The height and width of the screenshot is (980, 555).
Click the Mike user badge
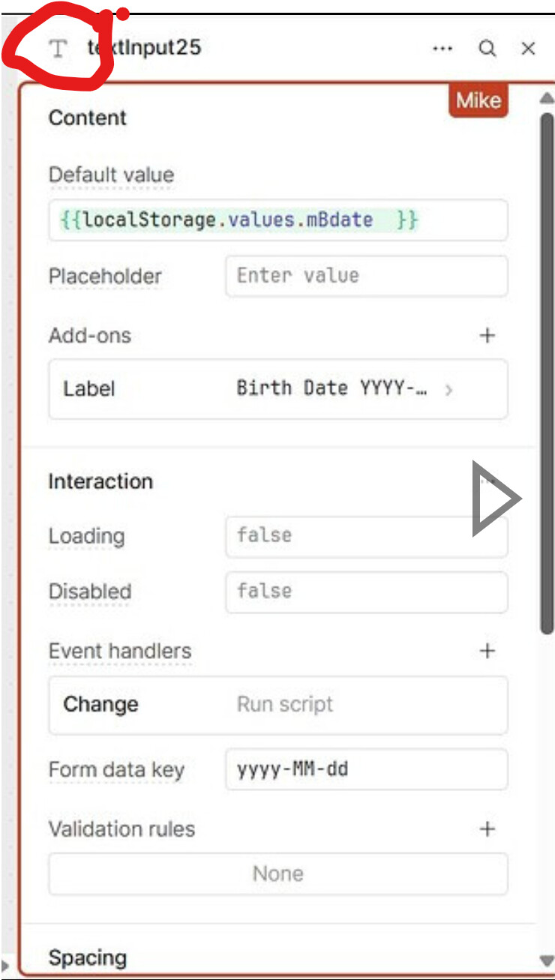pyautogui.click(x=478, y=100)
